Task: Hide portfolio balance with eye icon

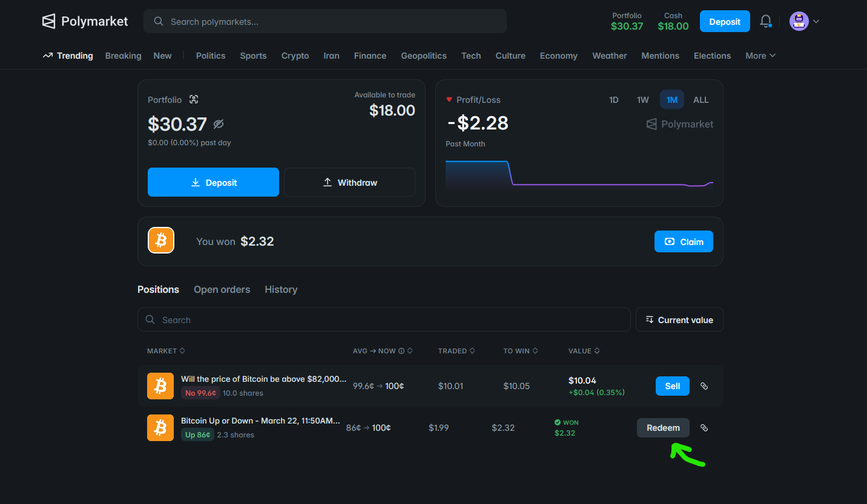Action: pos(219,124)
